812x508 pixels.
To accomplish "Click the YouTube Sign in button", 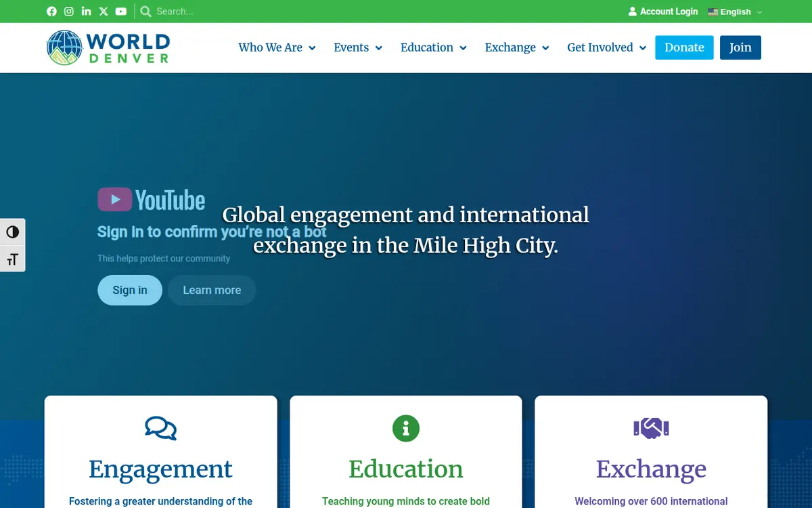I will pos(130,290).
